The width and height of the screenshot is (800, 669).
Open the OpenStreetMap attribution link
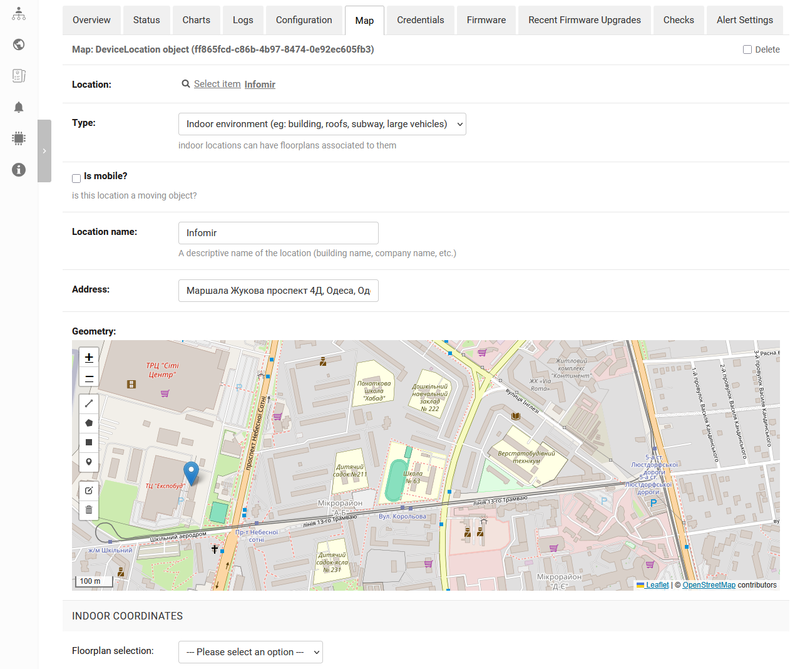[709, 585]
